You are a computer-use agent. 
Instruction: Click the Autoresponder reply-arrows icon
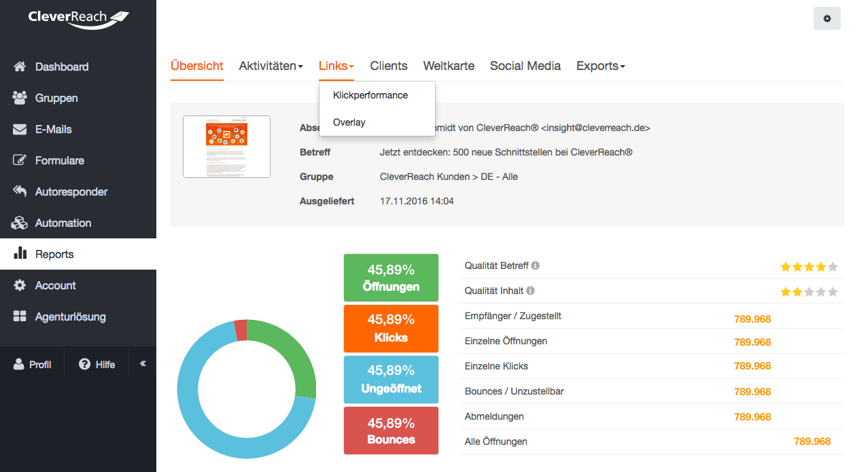point(20,192)
